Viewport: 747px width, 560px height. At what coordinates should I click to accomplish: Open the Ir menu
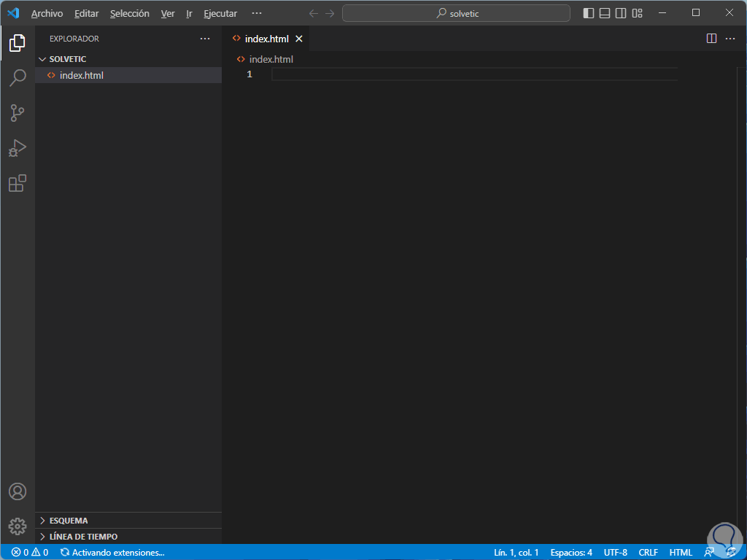pyautogui.click(x=189, y=13)
